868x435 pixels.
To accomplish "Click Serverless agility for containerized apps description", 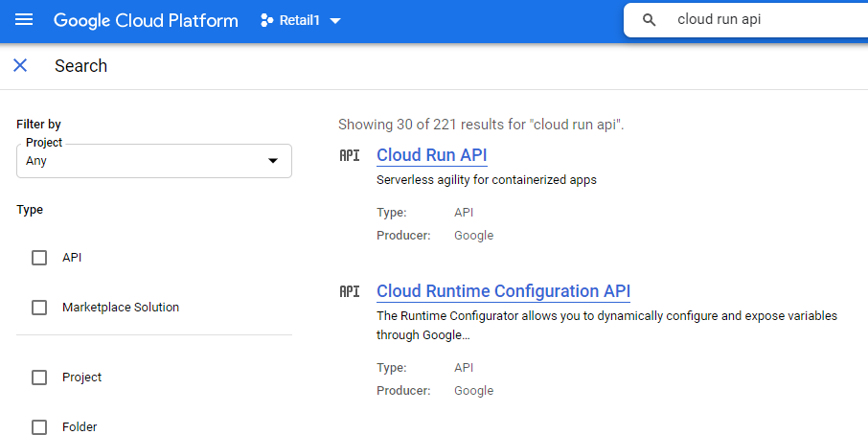I will tap(487, 180).
